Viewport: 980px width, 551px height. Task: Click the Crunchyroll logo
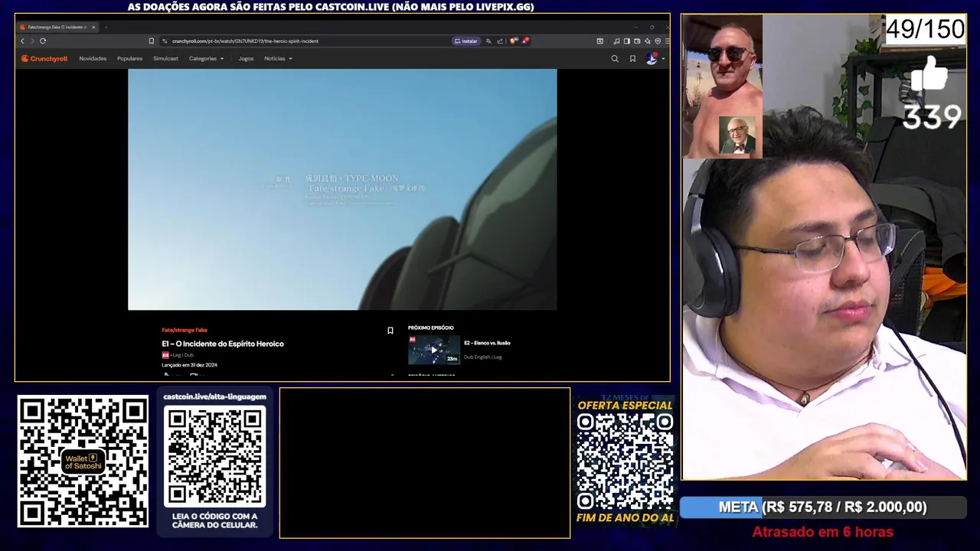point(44,58)
